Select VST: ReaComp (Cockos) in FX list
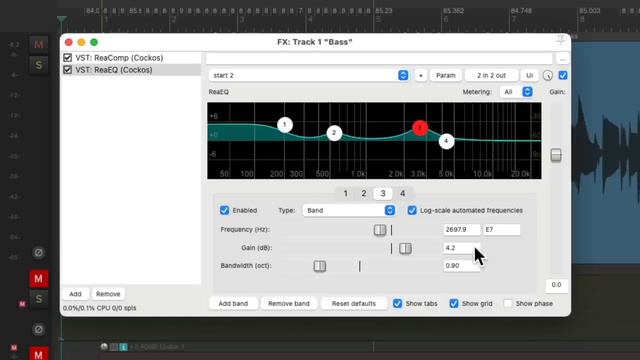Image resolution: width=640 pixels, height=360 pixels. (119, 58)
